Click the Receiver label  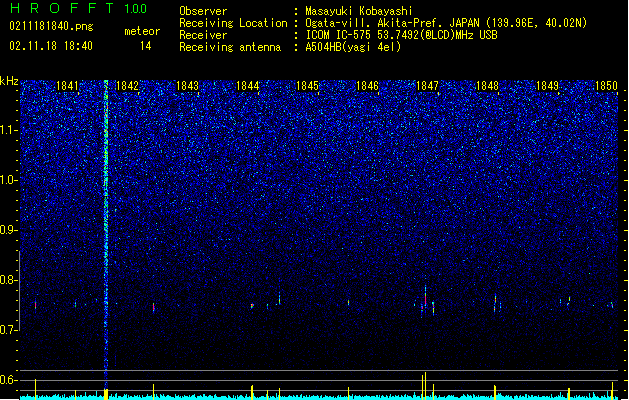[203, 35]
